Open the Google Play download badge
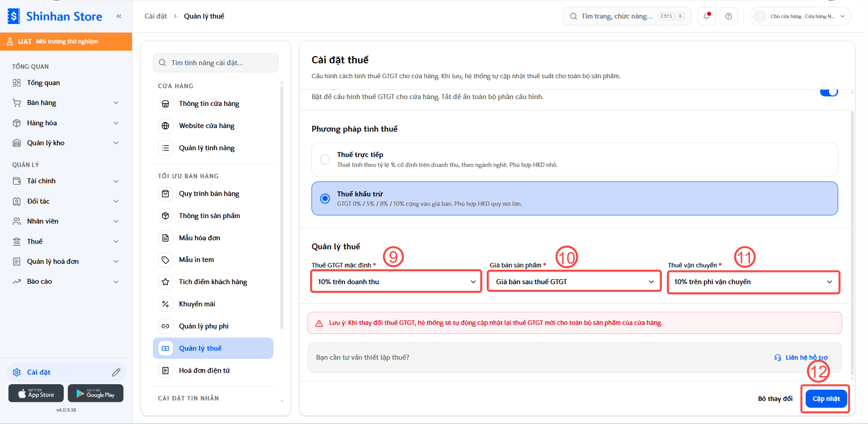This screenshot has width=868, height=424. coord(95,393)
